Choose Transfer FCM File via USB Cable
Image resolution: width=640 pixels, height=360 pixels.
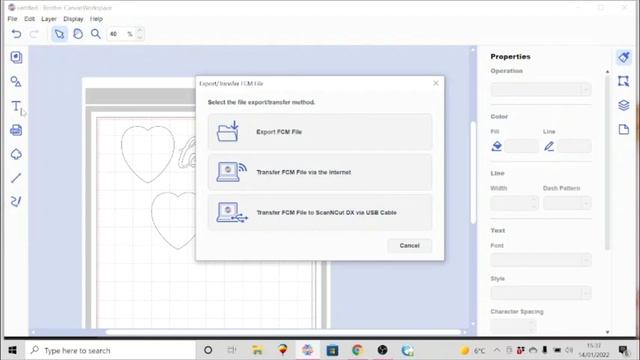click(x=320, y=213)
